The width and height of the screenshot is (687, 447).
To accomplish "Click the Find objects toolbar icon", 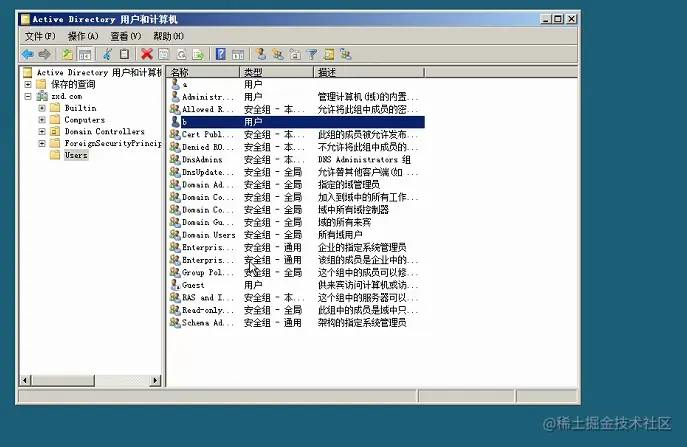I will click(x=329, y=54).
